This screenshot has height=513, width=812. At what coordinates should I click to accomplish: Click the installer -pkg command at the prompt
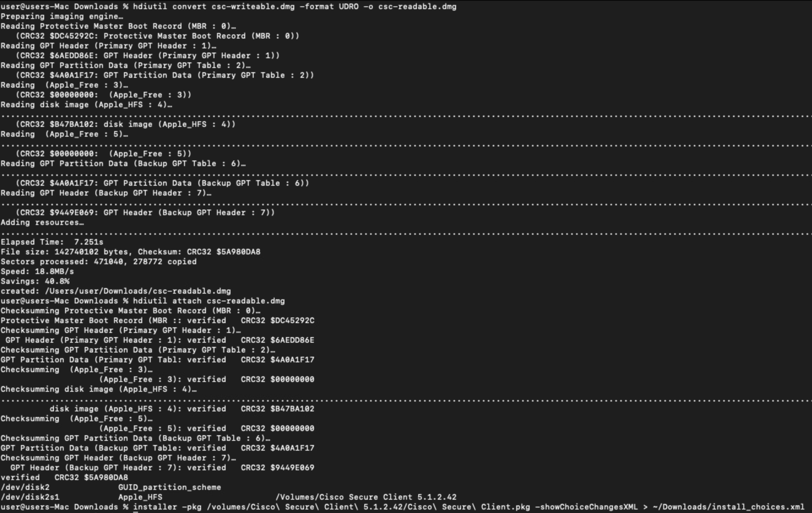(x=469, y=507)
